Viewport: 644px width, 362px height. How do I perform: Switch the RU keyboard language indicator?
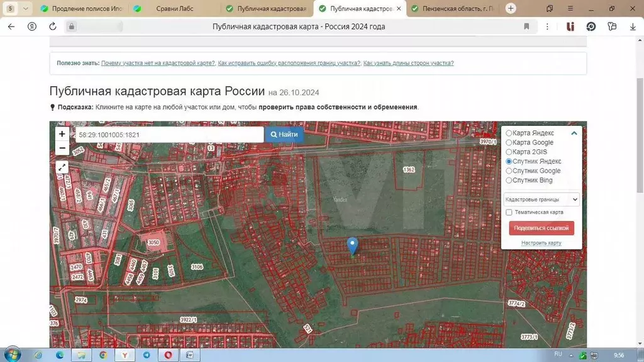click(558, 354)
